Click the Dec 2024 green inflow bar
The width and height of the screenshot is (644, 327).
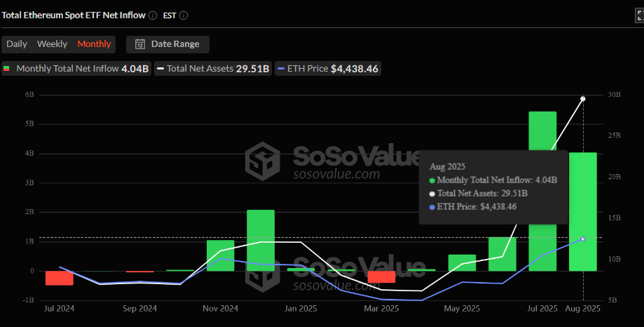pos(261,240)
